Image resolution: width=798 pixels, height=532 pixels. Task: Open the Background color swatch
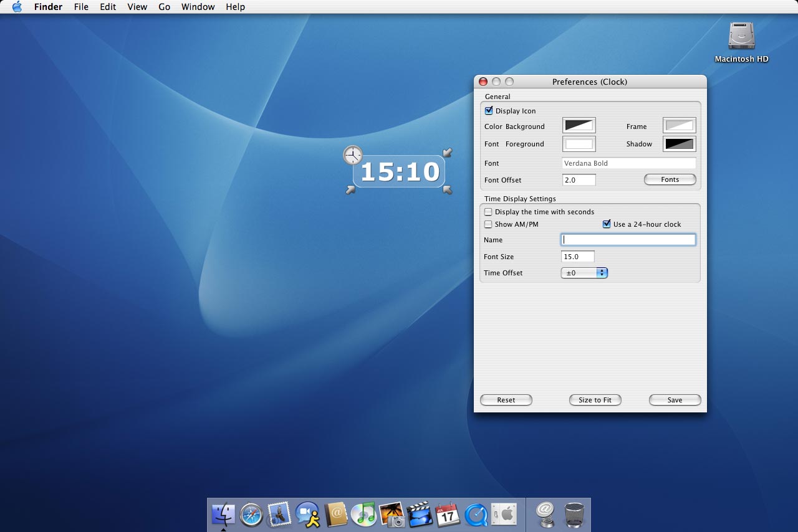[579, 126]
